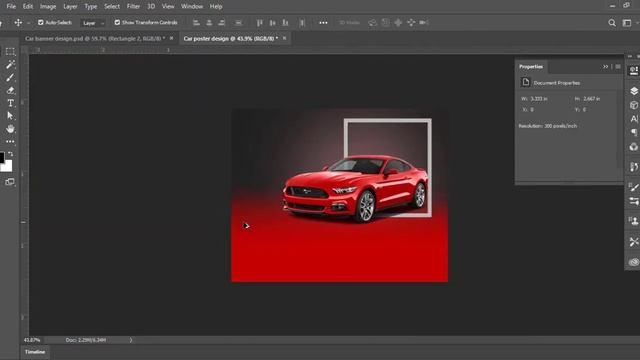
Task: Close the Car poster design tab
Action: pos(284,38)
